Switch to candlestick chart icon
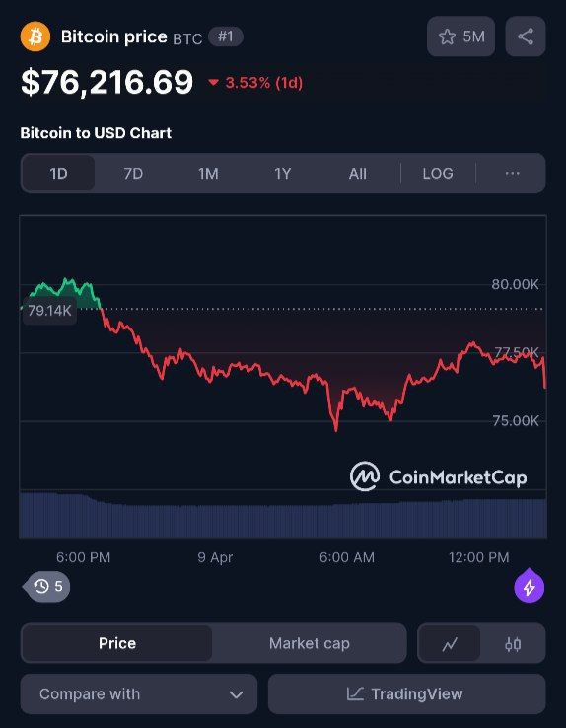566x728 pixels. [513, 643]
